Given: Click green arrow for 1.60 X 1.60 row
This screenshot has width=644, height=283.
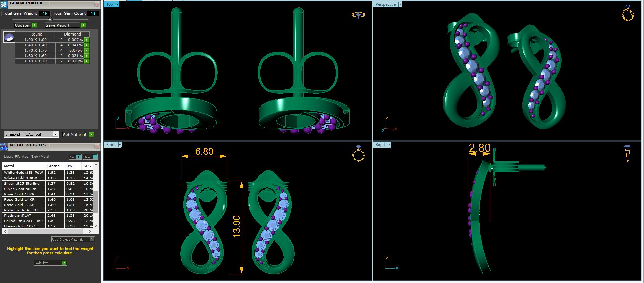Looking at the screenshot, I should pyautogui.click(x=87, y=56).
